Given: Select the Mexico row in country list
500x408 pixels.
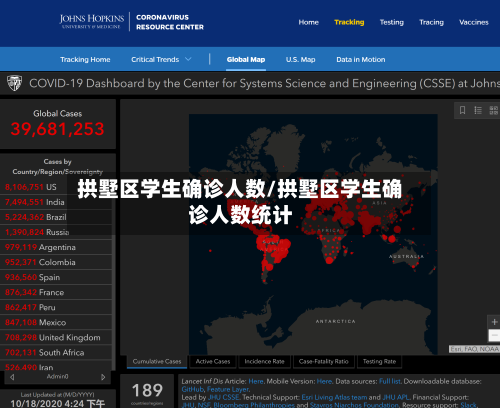Looking at the screenshot, I should (56, 322).
